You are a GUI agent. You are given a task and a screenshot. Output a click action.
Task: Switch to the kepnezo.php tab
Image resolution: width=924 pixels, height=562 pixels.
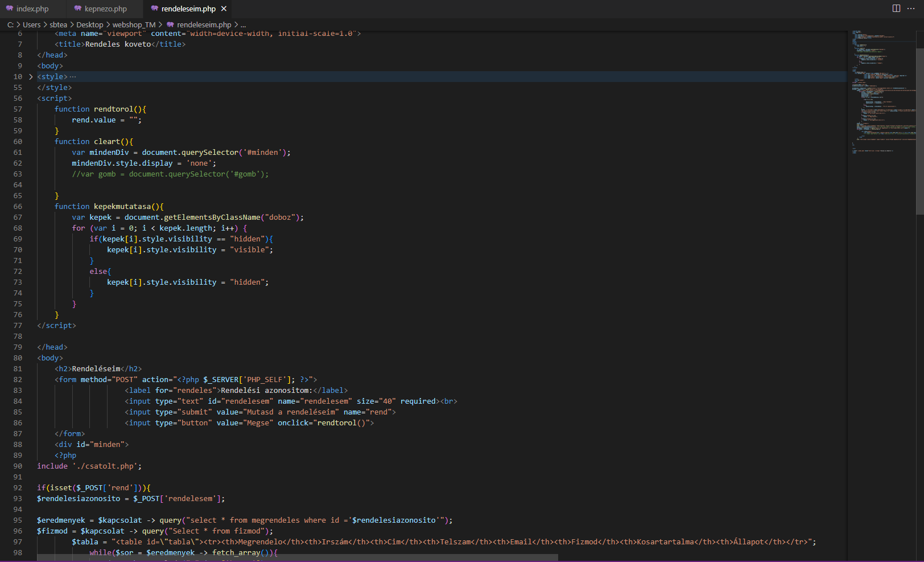click(106, 9)
